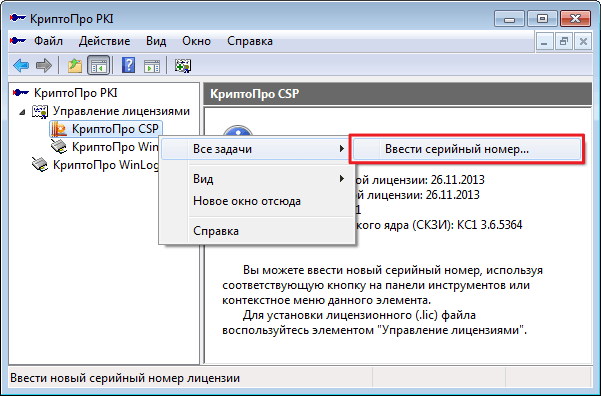Toggle the Show/Hide console tree icon
Viewport: 601px width, 396px height.
[99, 65]
